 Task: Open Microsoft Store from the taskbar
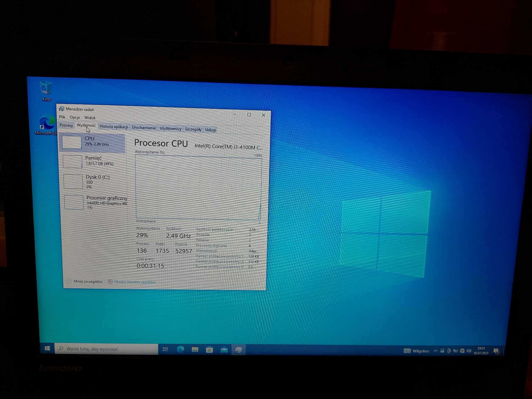pyautogui.click(x=209, y=350)
